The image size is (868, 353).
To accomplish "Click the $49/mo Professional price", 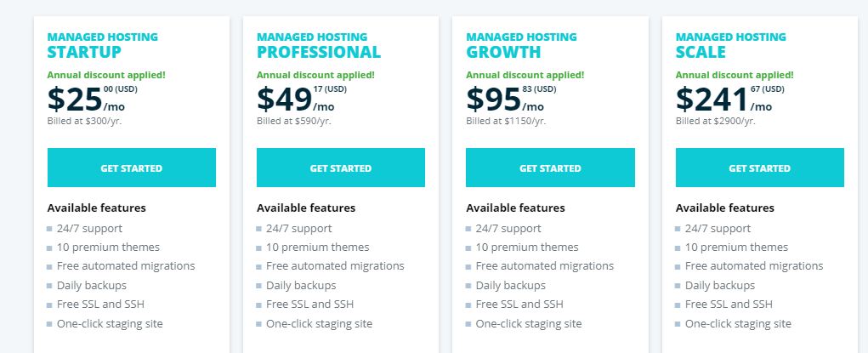I will click(x=302, y=99).
